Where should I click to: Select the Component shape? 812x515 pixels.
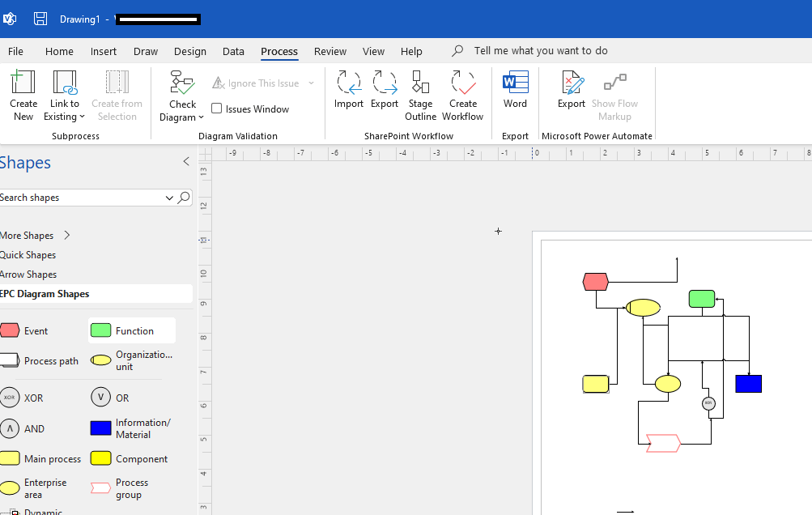(x=130, y=458)
